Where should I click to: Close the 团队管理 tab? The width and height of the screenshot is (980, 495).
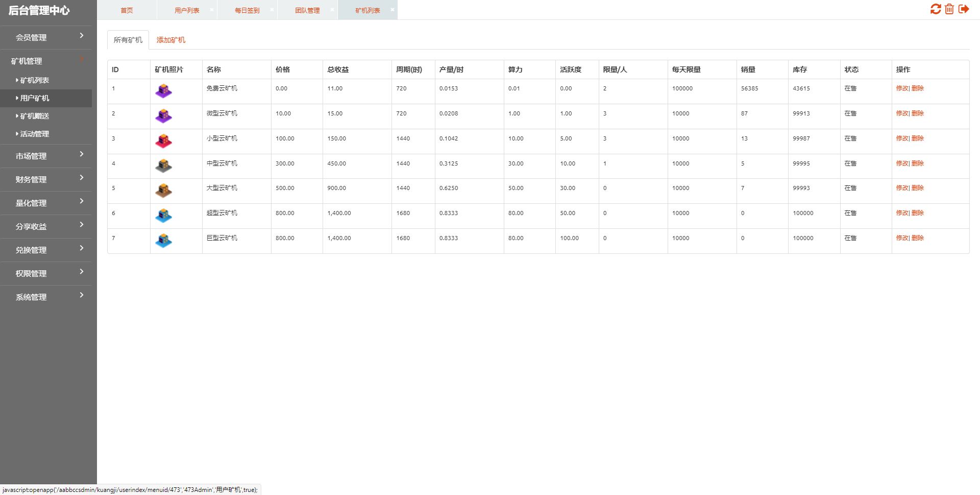coord(332,10)
